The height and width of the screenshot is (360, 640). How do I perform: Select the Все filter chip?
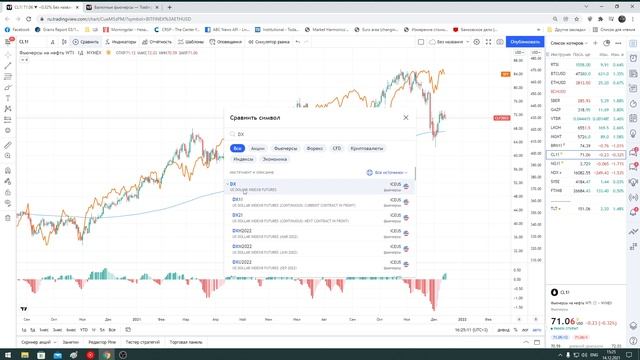point(237,149)
